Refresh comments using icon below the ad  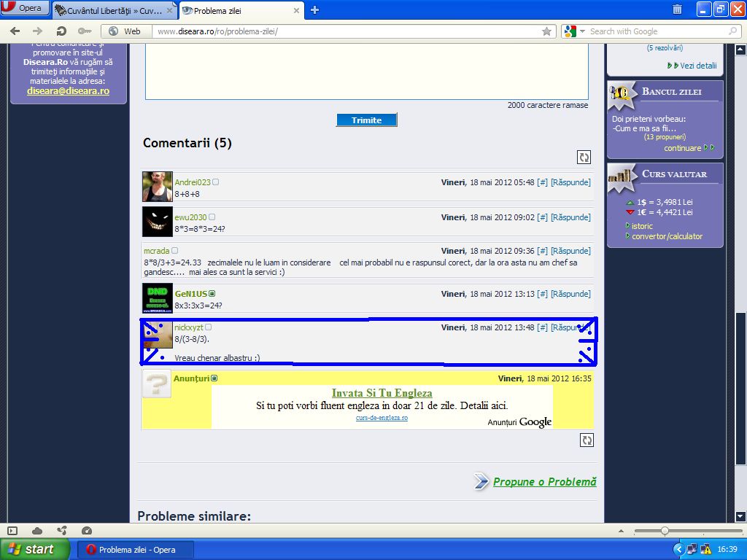coord(587,440)
